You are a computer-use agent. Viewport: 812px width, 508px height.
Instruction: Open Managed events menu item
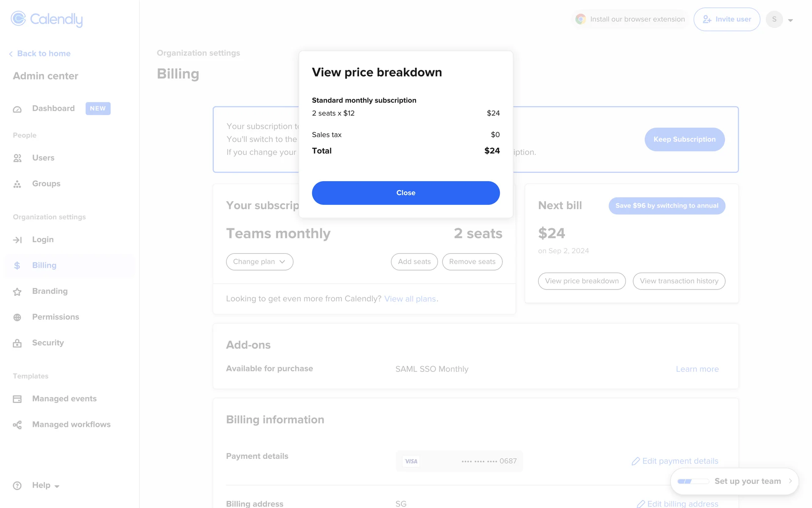64,399
